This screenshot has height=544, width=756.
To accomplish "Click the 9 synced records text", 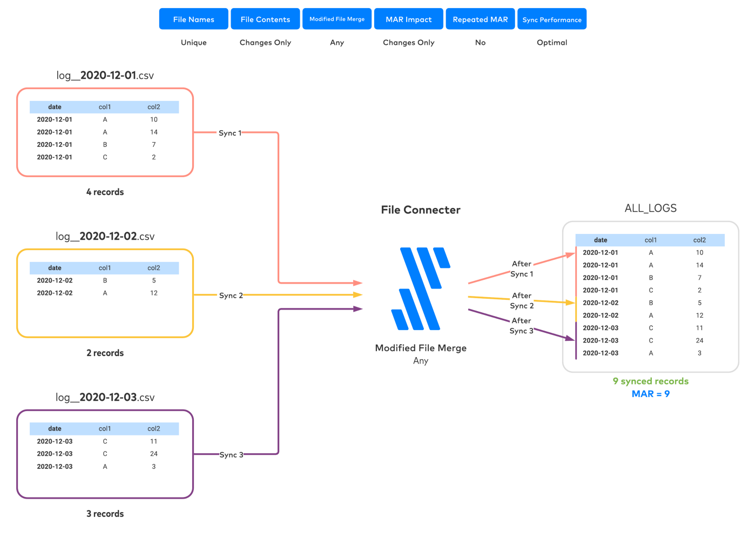I will coord(650,381).
